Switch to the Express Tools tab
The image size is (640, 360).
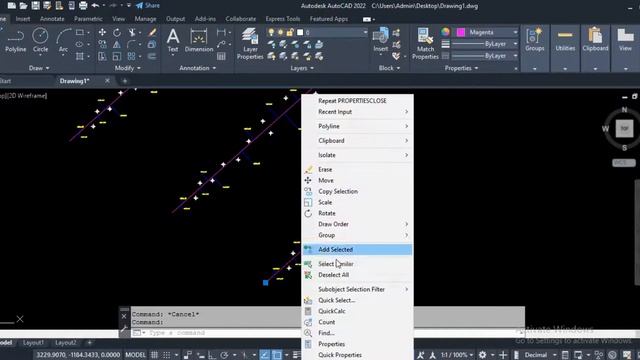[x=283, y=19]
